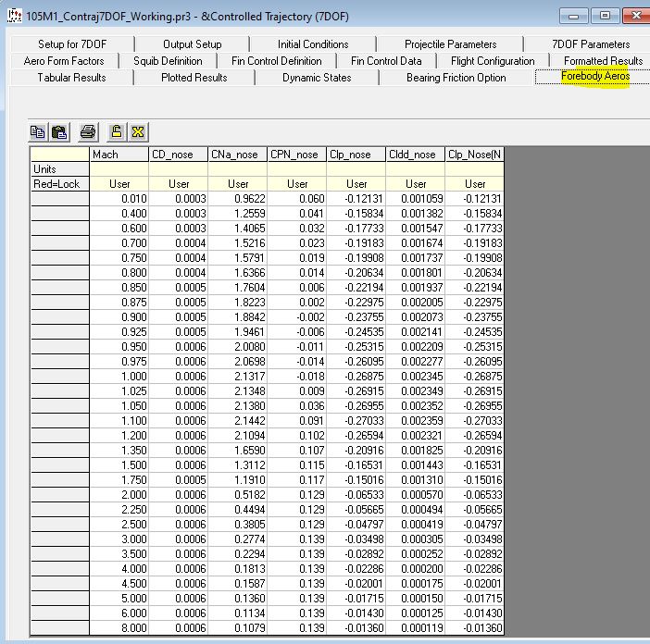Select the Projectile Parameters tab
Screen dimensions: 650x644
pos(450,44)
